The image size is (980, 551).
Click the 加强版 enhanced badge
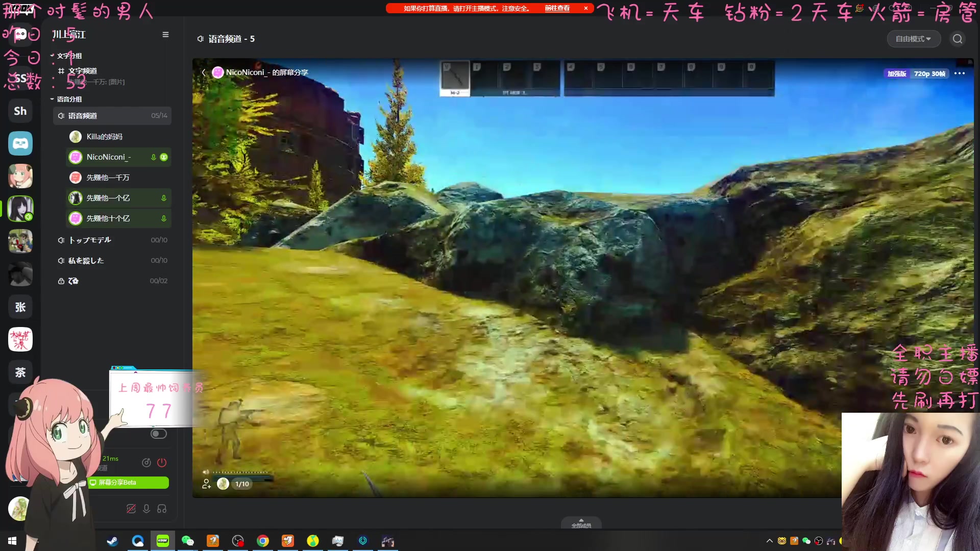896,74
